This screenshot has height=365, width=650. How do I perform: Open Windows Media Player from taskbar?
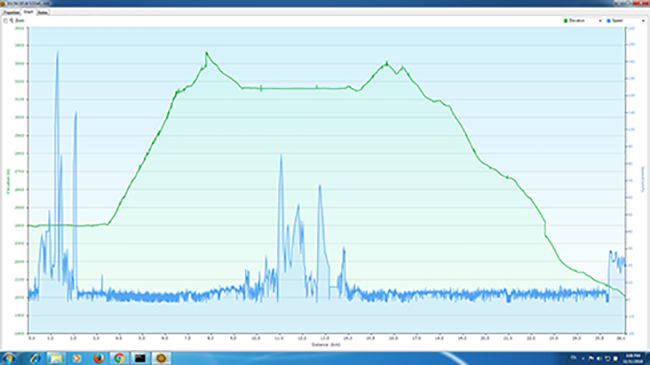(x=76, y=358)
